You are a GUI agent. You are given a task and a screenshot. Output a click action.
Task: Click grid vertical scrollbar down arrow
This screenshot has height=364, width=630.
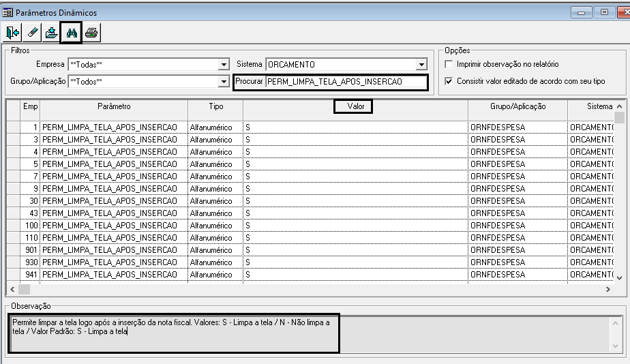(619, 277)
